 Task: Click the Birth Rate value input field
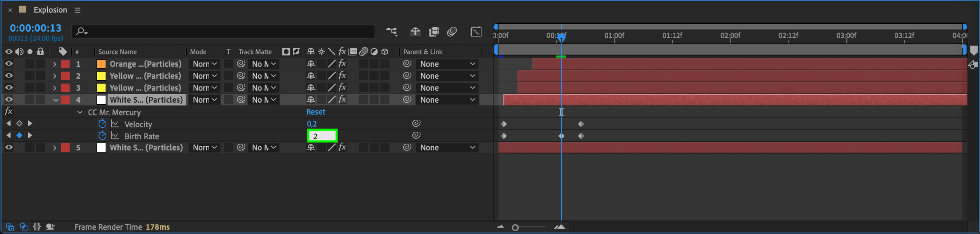click(x=322, y=136)
